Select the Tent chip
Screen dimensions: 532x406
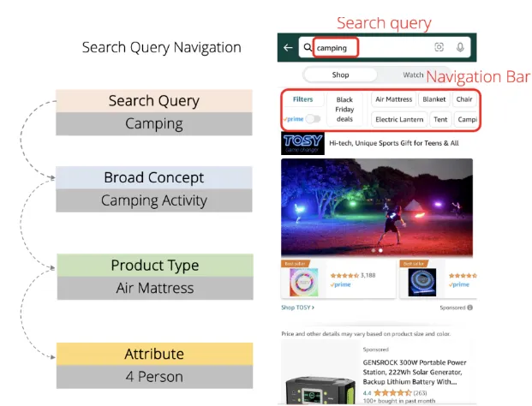pyautogui.click(x=440, y=120)
